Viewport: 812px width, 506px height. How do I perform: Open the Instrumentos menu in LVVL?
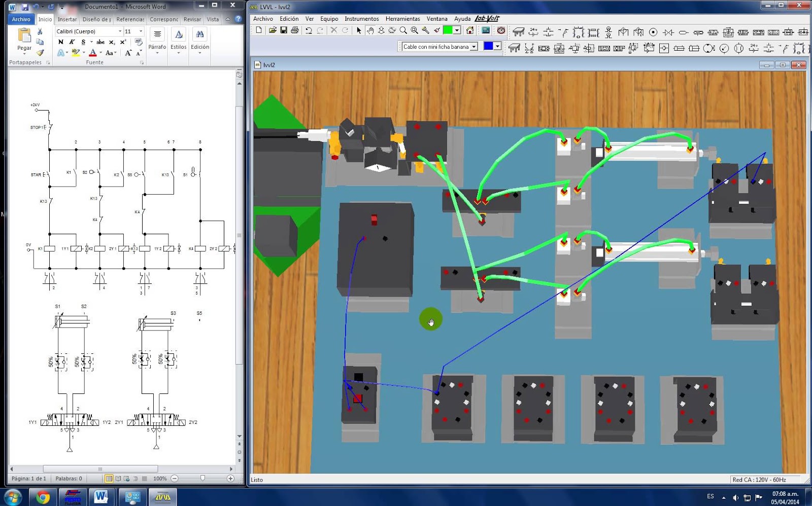(361, 19)
